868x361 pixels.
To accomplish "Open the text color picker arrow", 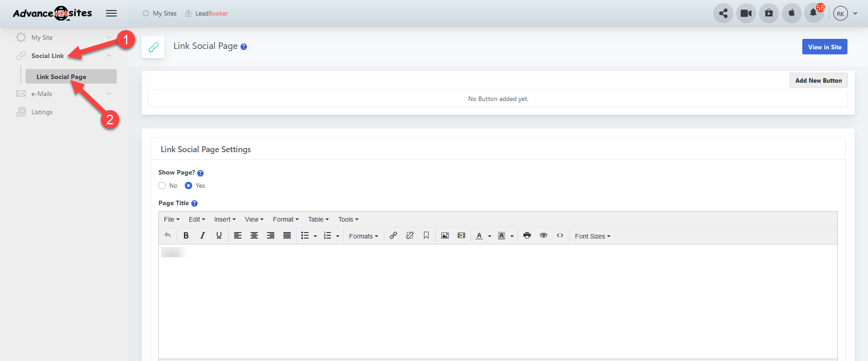I will pos(490,236).
